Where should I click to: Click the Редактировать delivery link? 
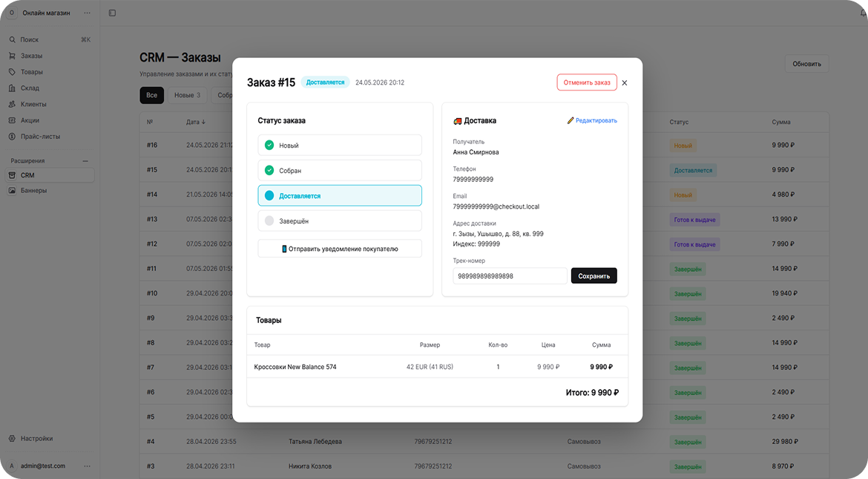[596, 121]
